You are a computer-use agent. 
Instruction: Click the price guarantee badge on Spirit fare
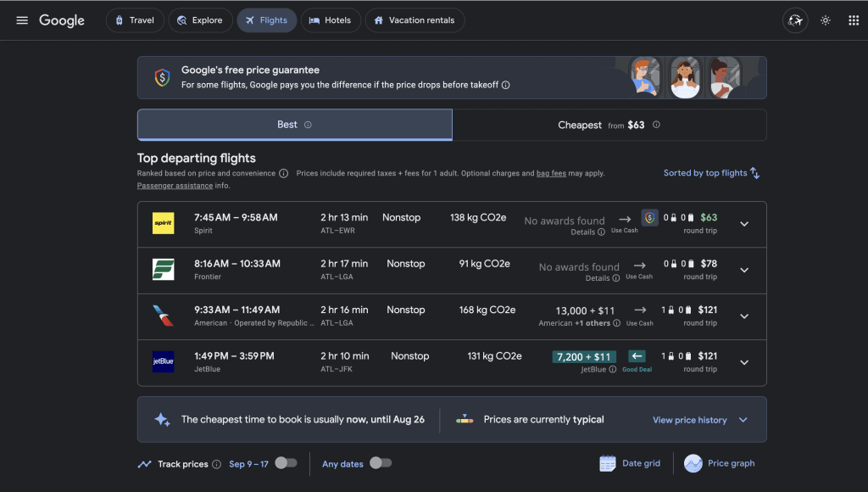[649, 218]
